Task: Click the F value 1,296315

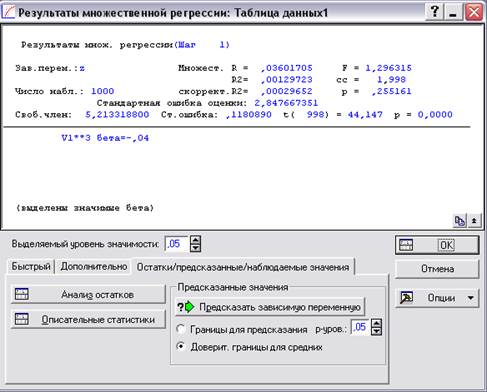Action: [388, 68]
